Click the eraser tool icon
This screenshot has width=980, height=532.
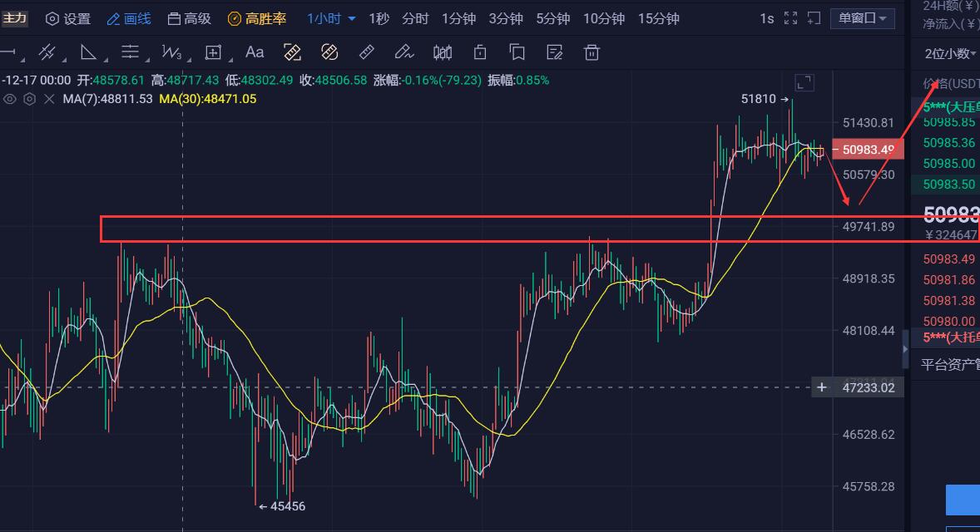(x=404, y=52)
